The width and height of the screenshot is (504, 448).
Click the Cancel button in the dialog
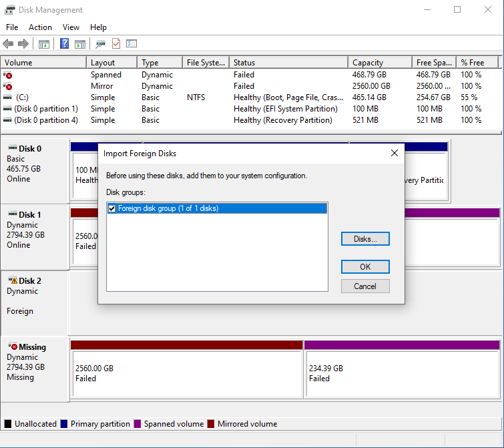(x=365, y=286)
